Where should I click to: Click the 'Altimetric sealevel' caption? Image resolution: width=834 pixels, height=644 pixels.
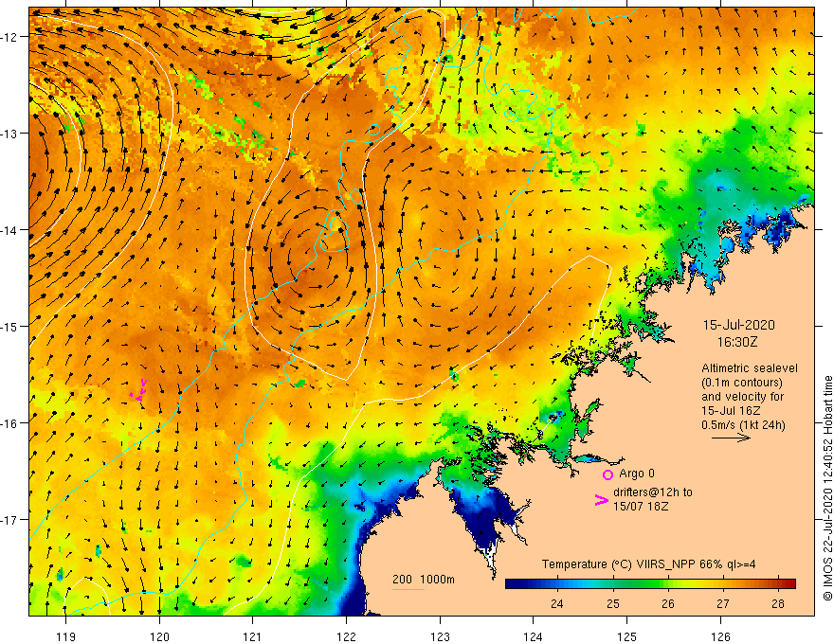pos(750,368)
